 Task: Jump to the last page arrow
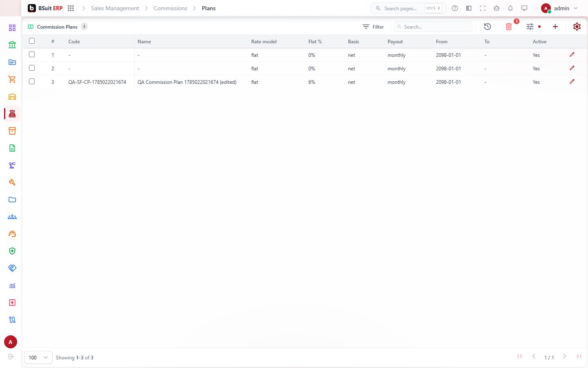point(579,357)
